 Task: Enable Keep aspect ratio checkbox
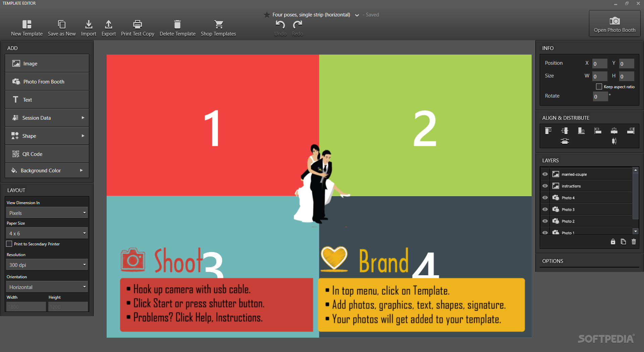click(x=599, y=86)
